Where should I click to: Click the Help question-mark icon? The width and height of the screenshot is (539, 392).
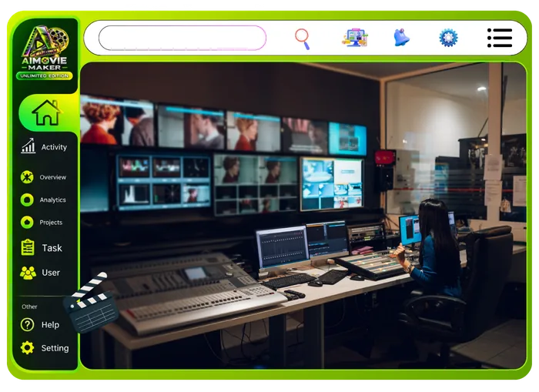27,324
